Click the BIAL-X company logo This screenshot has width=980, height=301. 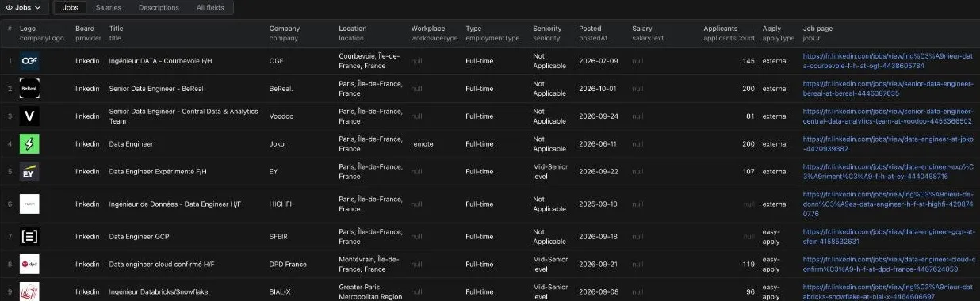tap(29, 291)
